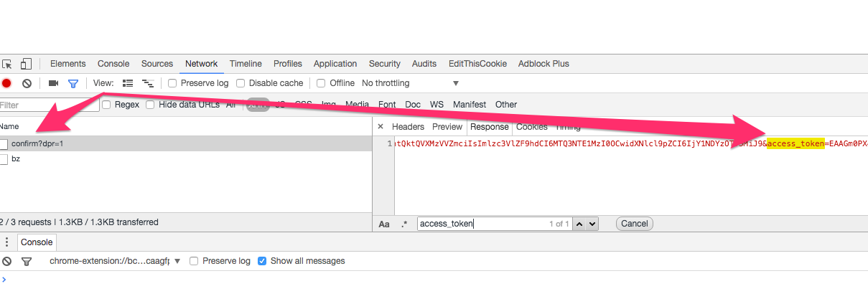Viewport: 868px width, 304px height.
Task: Open the Application panel tab
Action: [335, 64]
